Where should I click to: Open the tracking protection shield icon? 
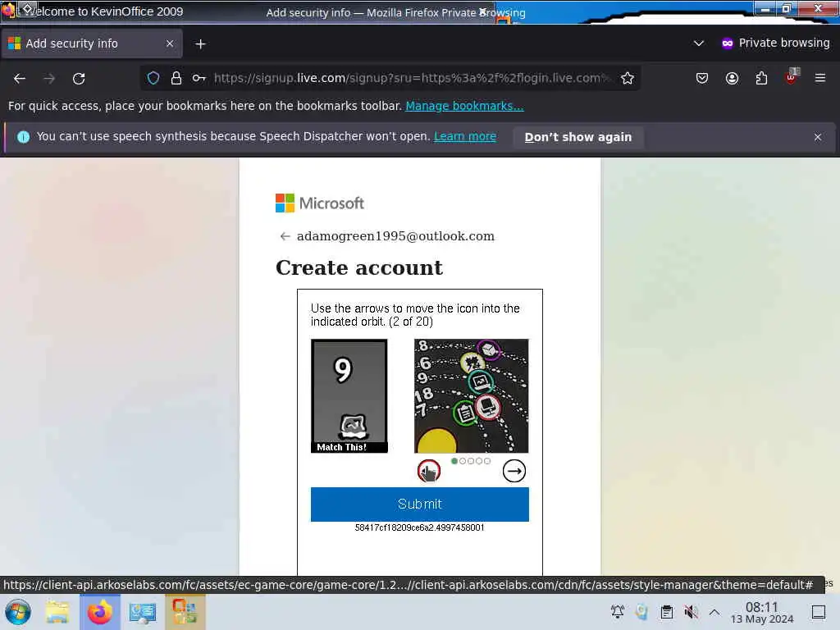[153, 78]
